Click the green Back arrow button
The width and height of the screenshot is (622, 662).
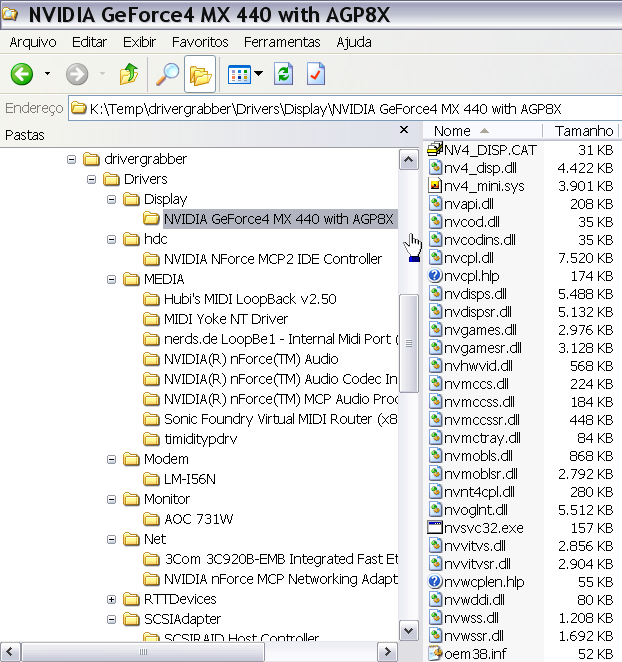(x=22, y=74)
